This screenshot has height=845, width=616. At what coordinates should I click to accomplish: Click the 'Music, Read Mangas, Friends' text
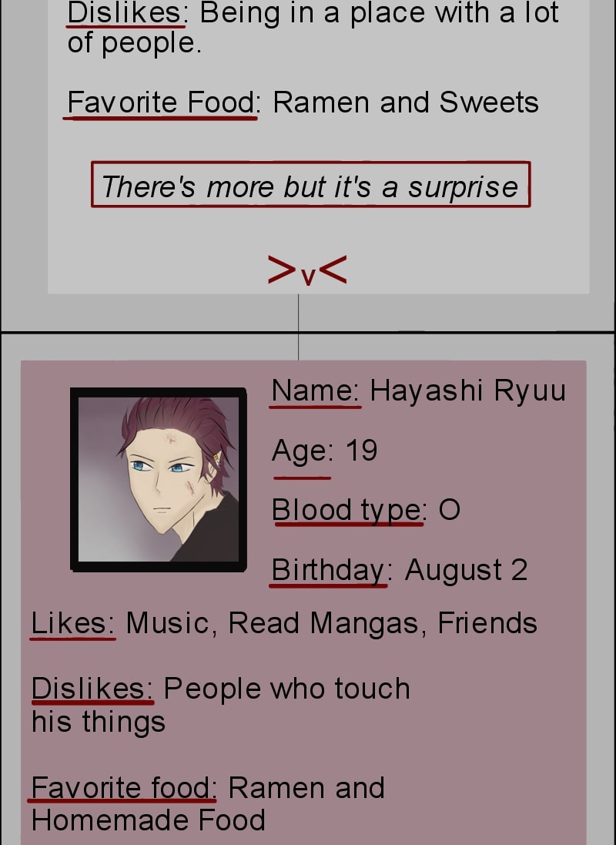pyautogui.click(x=331, y=623)
